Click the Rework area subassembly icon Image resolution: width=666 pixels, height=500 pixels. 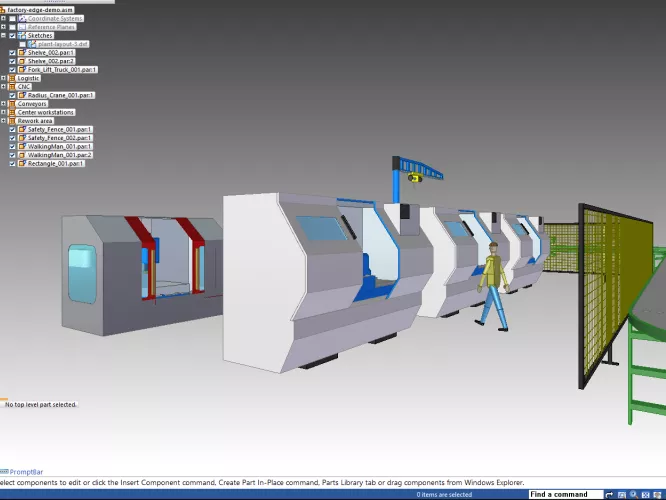[x=12, y=121]
